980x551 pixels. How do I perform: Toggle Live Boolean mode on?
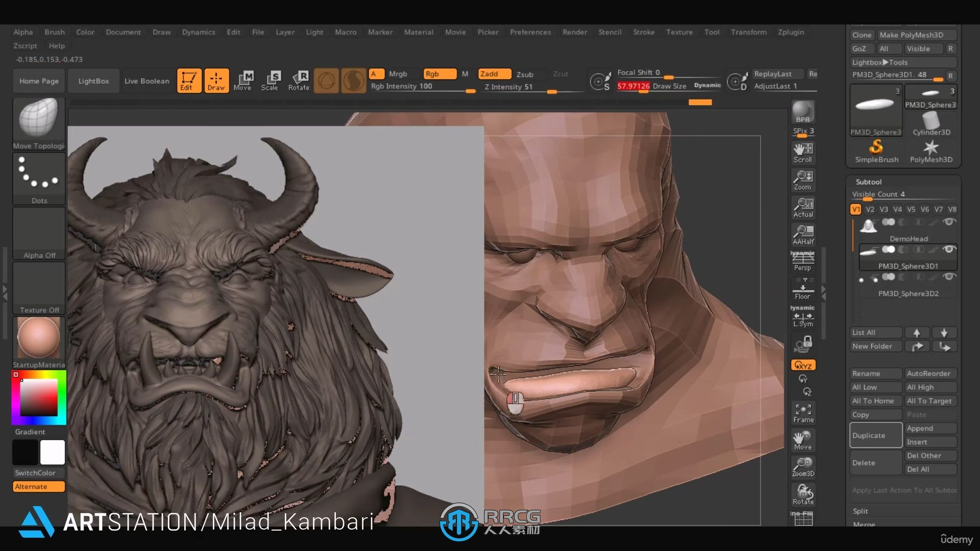pyautogui.click(x=146, y=81)
